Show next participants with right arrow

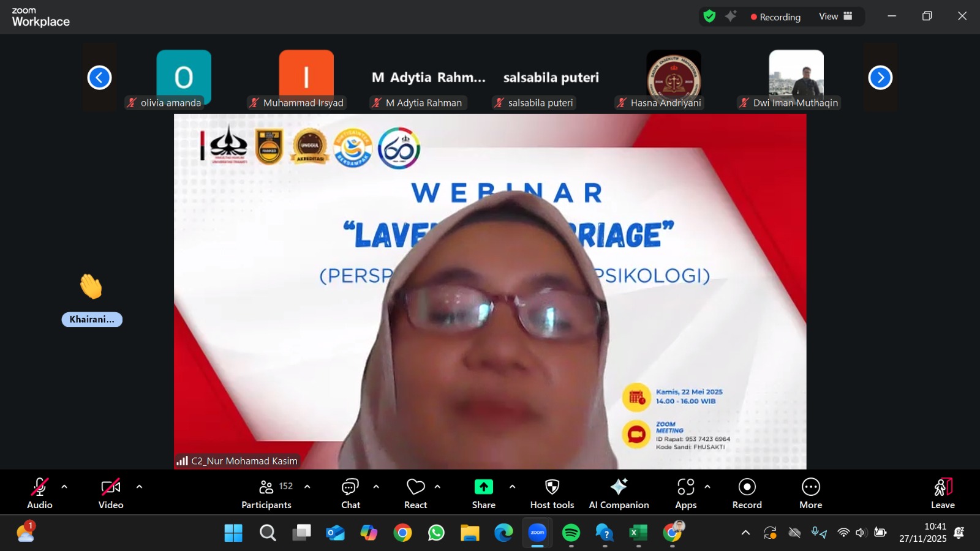(880, 78)
